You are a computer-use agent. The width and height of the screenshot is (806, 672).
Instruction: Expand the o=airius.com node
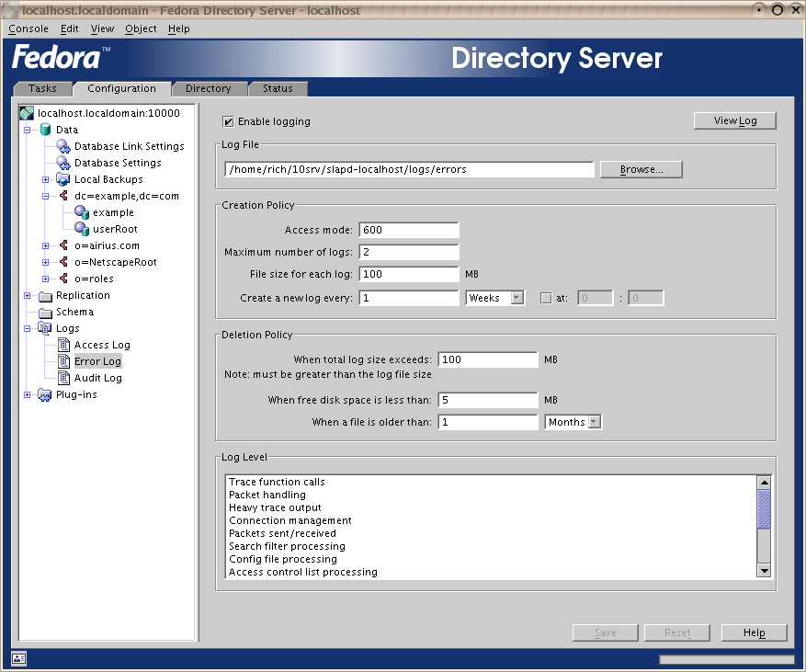click(45, 245)
